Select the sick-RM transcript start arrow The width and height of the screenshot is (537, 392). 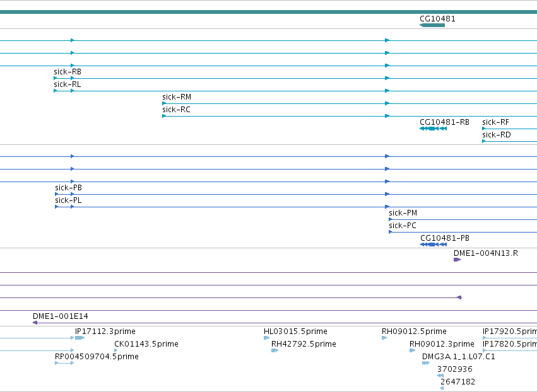click(165, 103)
